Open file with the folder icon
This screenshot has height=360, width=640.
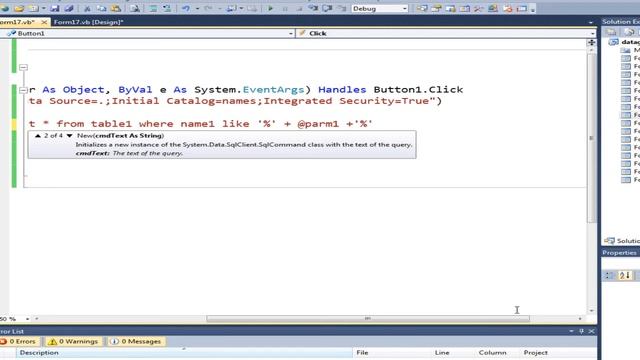pyautogui.click(x=19, y=8)
